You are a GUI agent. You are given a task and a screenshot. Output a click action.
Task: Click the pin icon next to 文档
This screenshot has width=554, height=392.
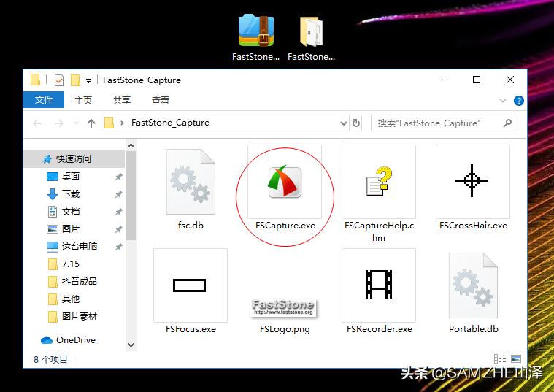click(119, 212)
